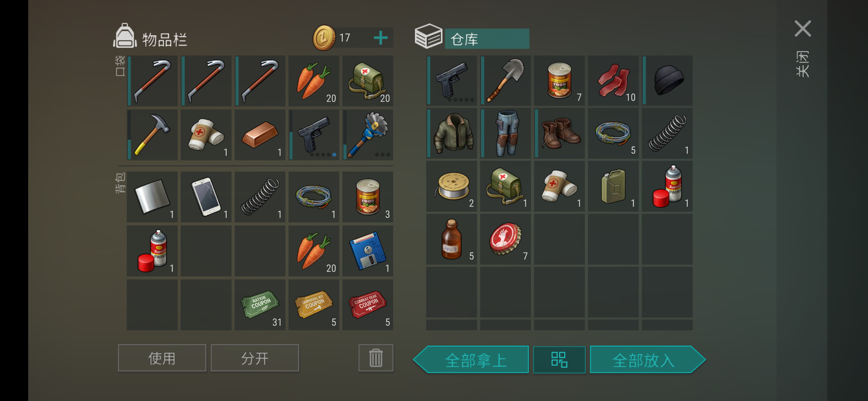Select the black beanie hat in storage

tap(667, 81)
